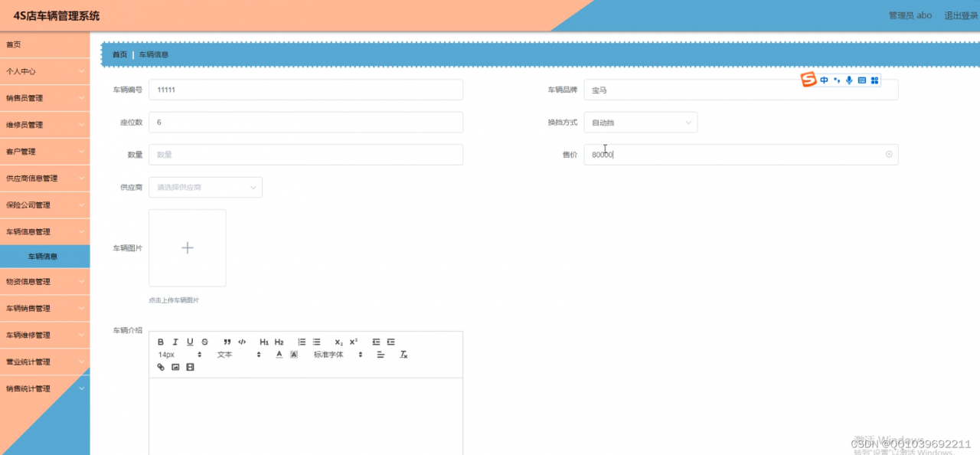Decrease indent in editor
980x455 pixels.
376,342
